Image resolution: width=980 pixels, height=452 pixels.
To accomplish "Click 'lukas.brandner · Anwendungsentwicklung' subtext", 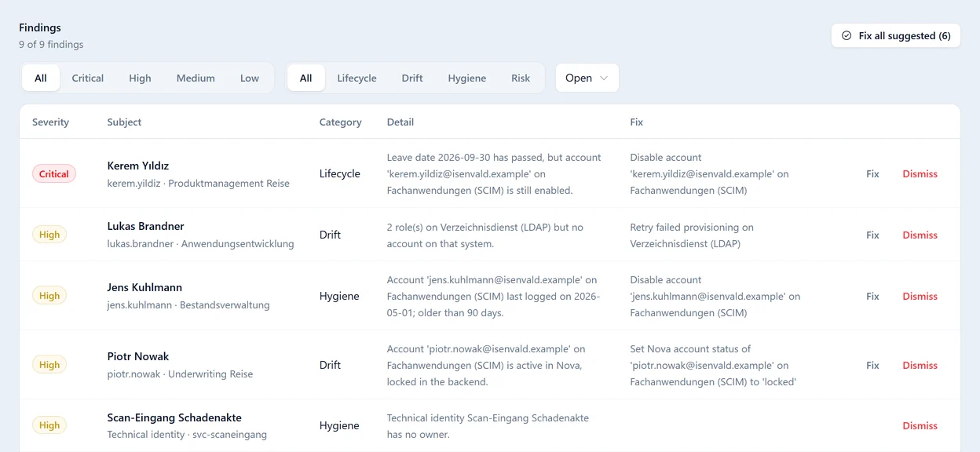I will 201,244.
